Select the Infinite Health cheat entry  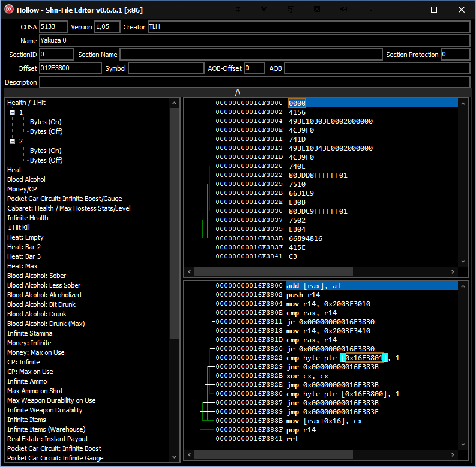tap(28, 218)
